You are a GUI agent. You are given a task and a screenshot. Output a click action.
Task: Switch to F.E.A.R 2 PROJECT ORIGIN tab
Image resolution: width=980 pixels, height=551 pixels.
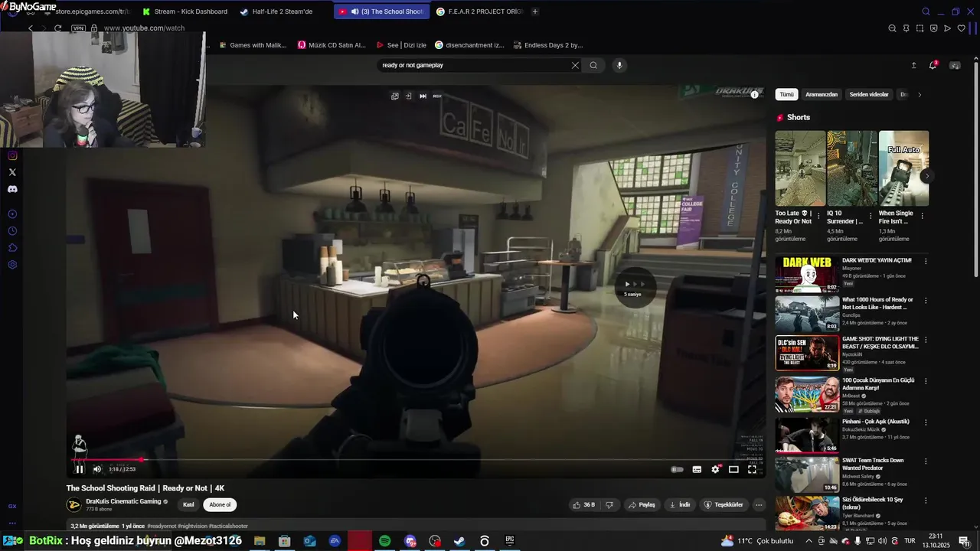(479, 11)
